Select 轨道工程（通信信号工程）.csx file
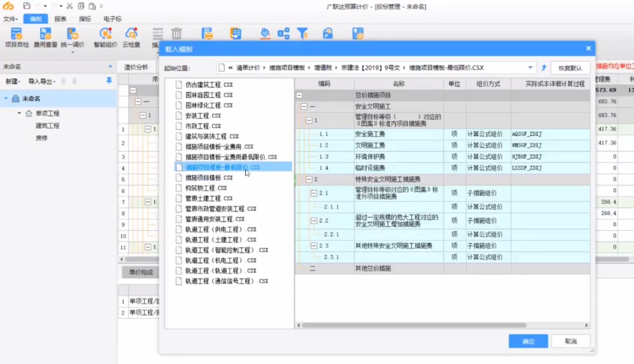 point(227,281)
